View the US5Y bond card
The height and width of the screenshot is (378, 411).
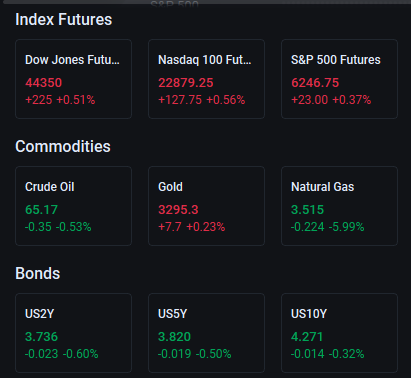pos(206,333)
